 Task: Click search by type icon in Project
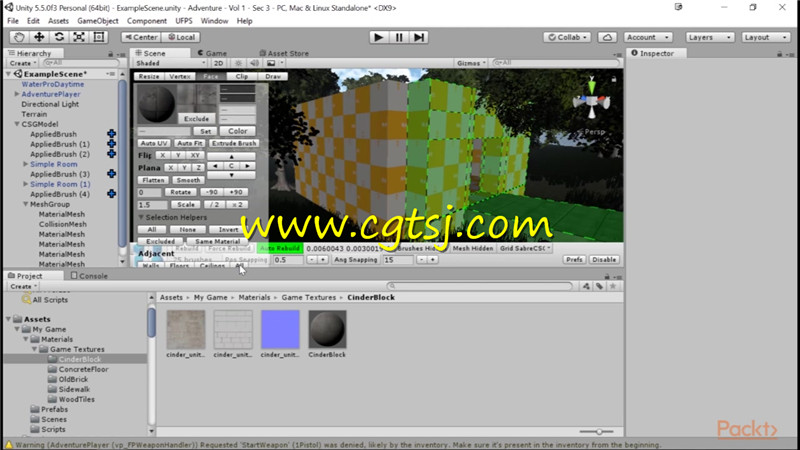pos(586,286)
